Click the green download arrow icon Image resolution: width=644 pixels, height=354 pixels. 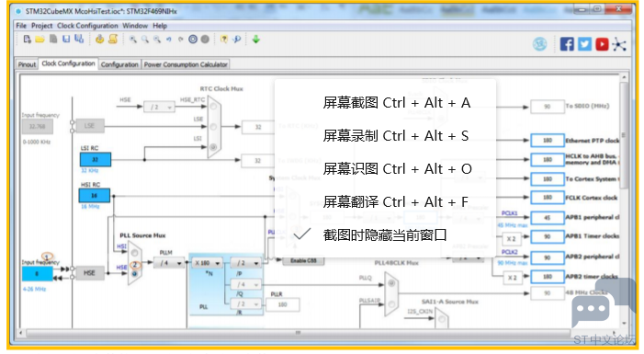(256, 40)
